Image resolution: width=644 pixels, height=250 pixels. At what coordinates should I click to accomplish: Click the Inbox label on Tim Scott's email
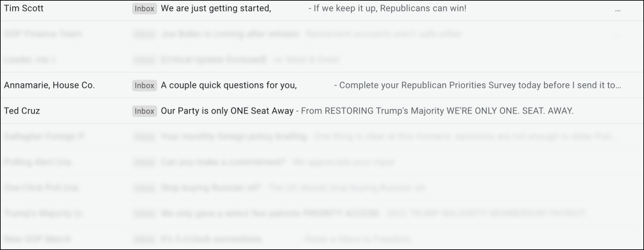pyautogui.click(x=144, y=8)
